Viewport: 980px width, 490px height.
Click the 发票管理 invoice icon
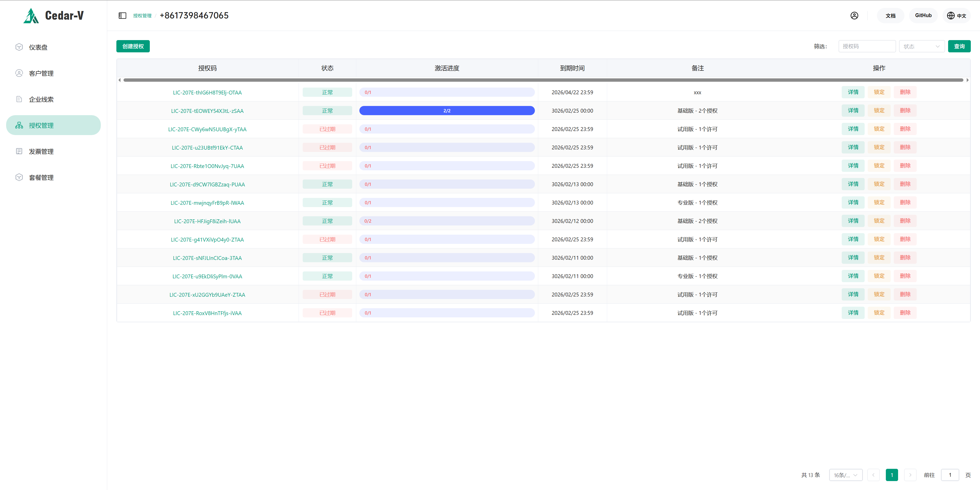pos(19,151)
